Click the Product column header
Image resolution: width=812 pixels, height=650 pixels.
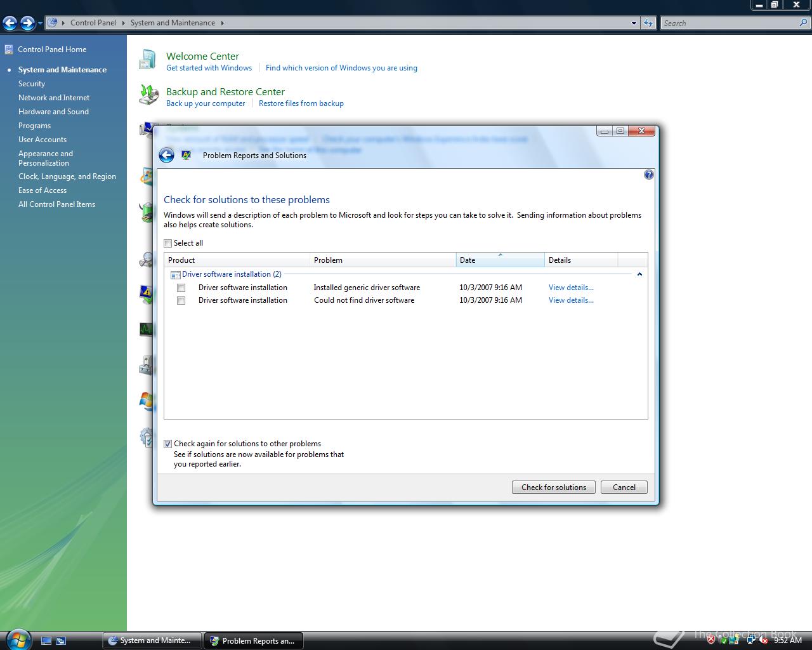[x=237, y=260]
